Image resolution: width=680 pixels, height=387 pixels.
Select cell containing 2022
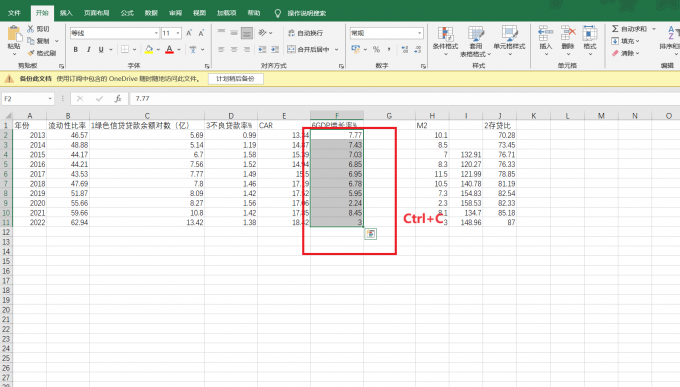tap(29, 222)
